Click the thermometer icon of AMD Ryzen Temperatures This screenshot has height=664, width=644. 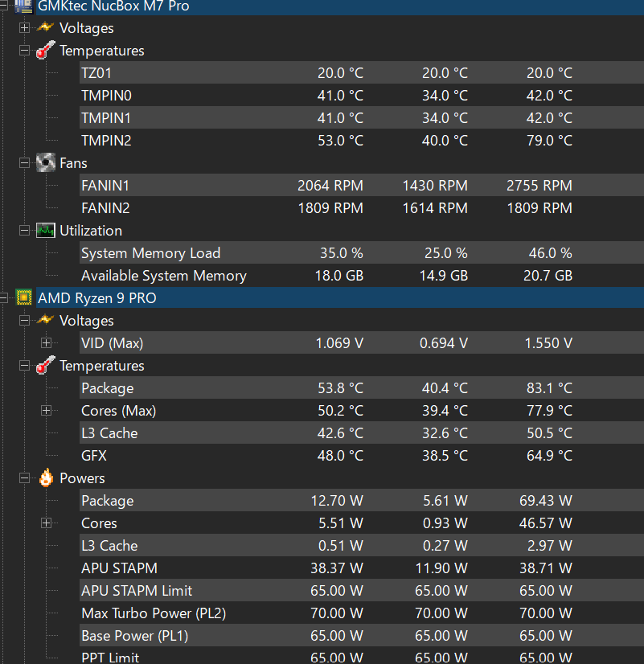45,366
